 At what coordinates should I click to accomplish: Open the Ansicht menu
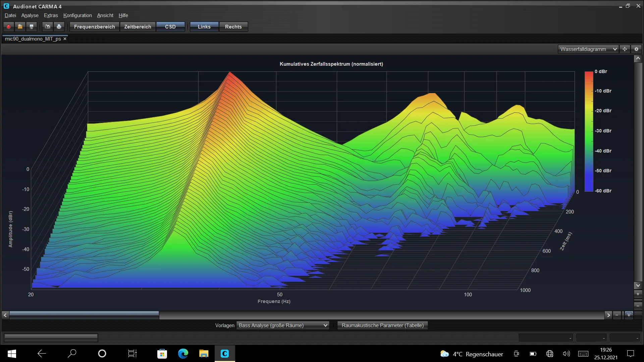[x=105, y=15]
